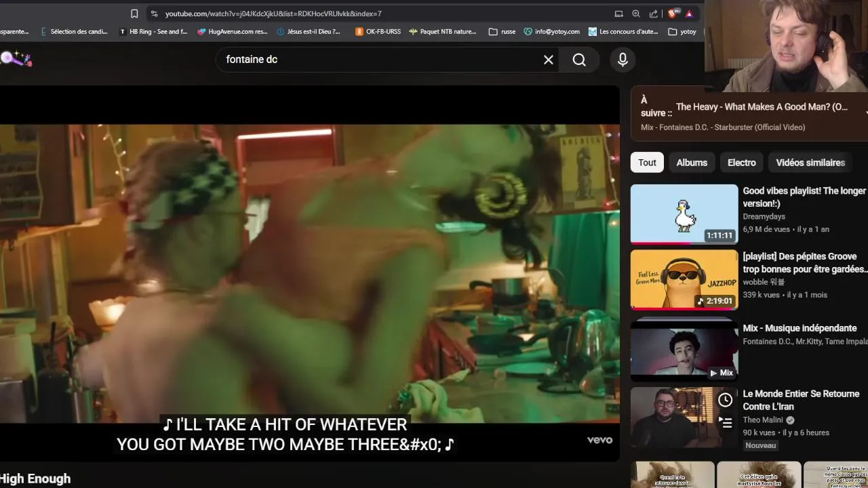Open 'Le Monde Entier Se Retourne' thumbnail
Image resolution: width=868 pixels, height=488 pixels.
684,418
